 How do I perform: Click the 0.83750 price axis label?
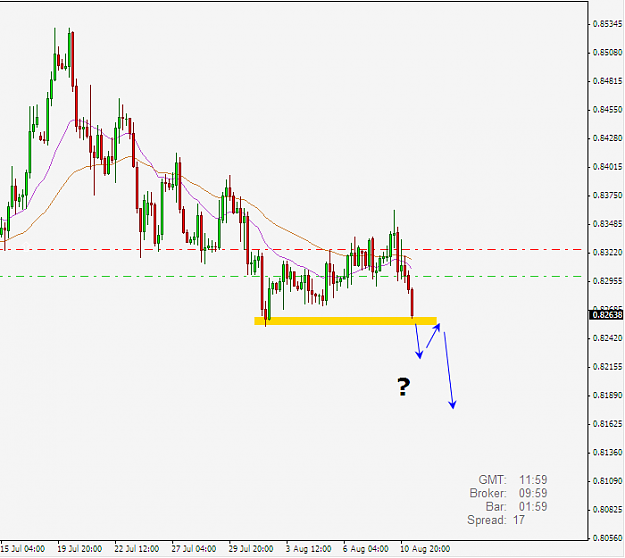pyautogui.click(x=607, y=195)
